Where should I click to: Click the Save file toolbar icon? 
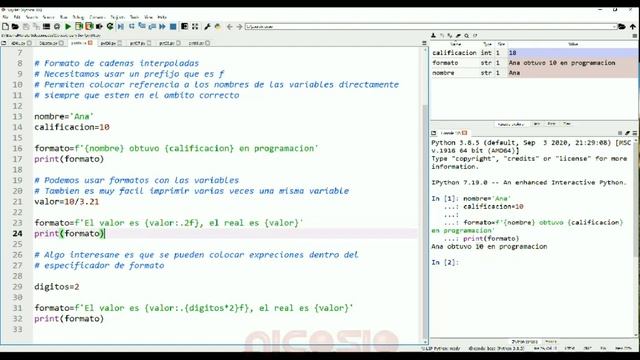[26, 27]
